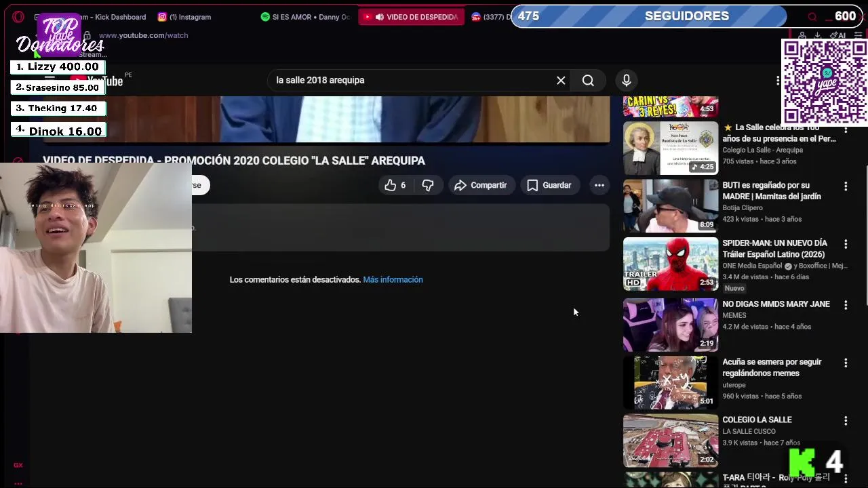Click channel name ONE Media Español
This screenshot has height=488, width=868.
(752, 266)
